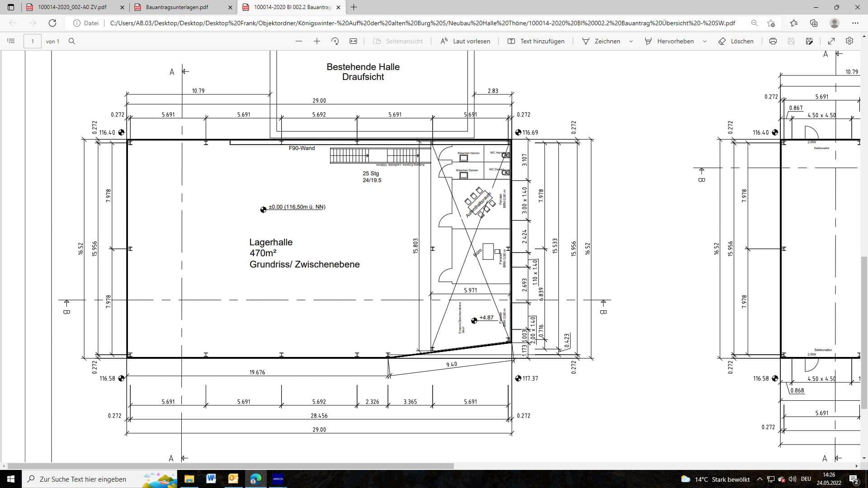The image size is (868, 488).
Task: Click the horizontal scrollbar at bottom
Action: pos(231,466)
